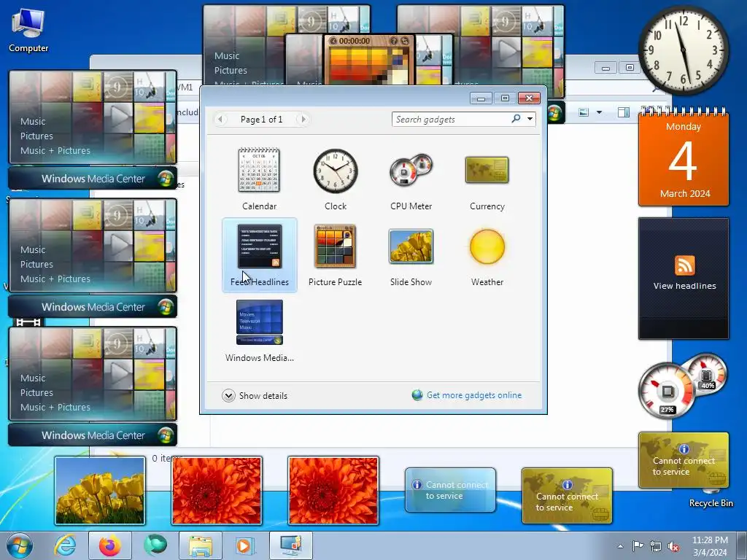747x560 pixels.
Task: Choose the Slide Show gadget in the gallery
Action: [x=411, y=255]
